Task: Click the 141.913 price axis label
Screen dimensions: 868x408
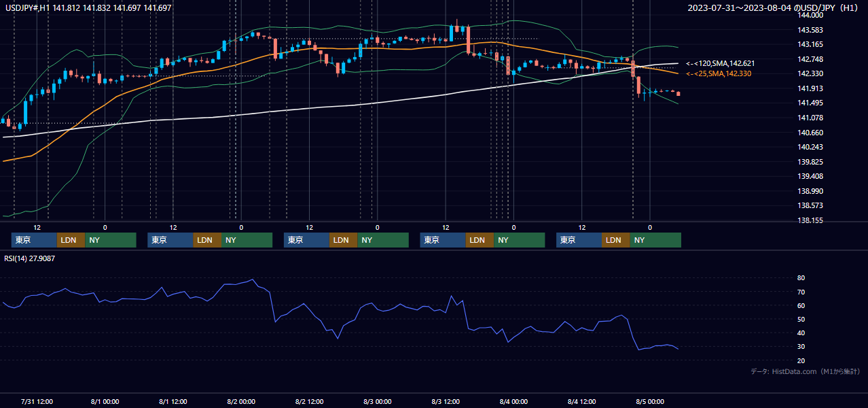Action: [x=810, y=88]
